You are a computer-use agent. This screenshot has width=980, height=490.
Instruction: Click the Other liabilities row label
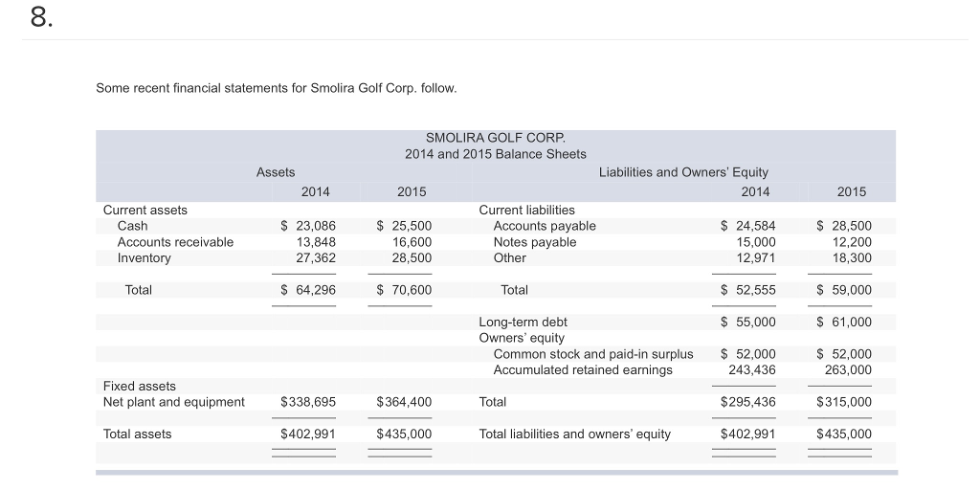[x=509, y=257]
